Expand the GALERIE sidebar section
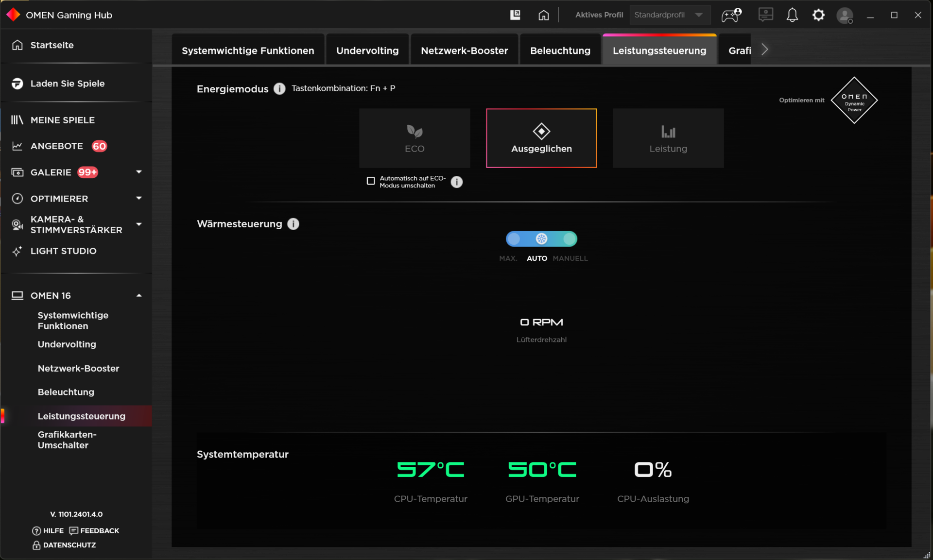The image size is (933, 560). click(x=139, y=172)
